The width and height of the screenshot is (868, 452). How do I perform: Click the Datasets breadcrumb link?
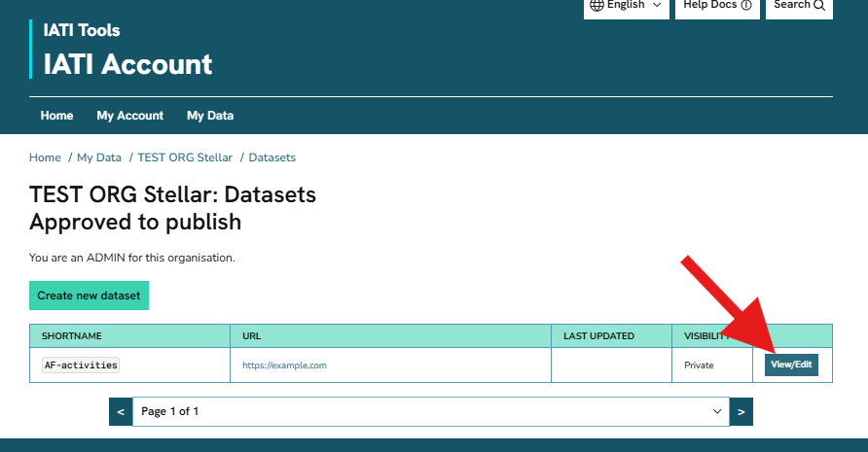271,157
